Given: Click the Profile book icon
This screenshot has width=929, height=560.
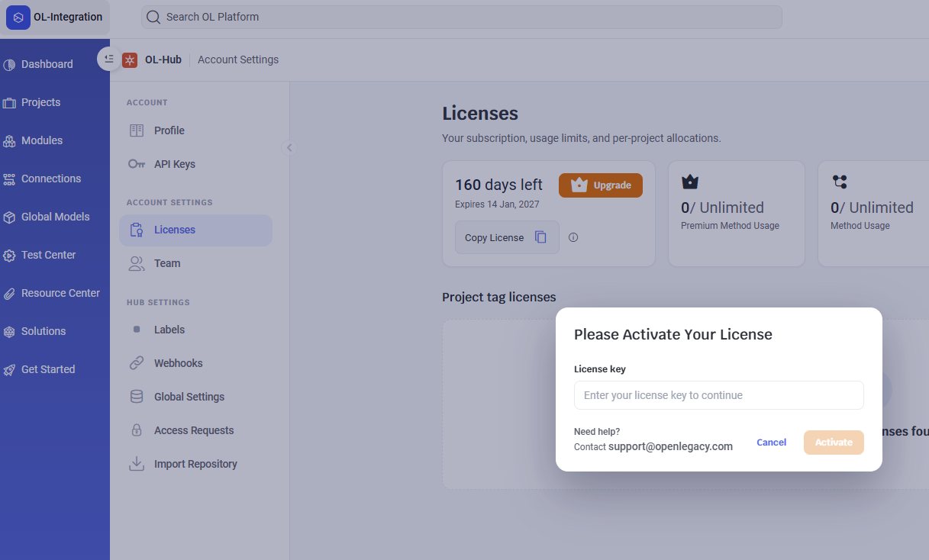Looking at the screenshot, I should coord(137,130).
